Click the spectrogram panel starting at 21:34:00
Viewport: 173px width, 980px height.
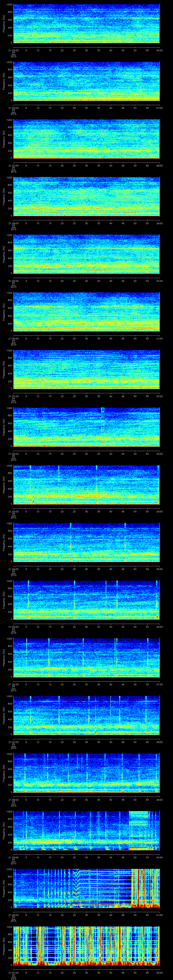(x=87, y=542)
